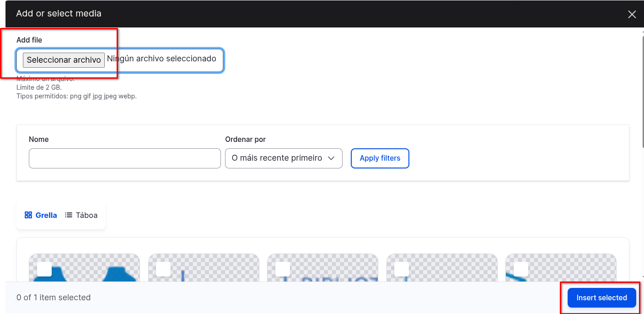Check the fifth media item's checkbox
Screen dimensions: 644x314
(x=521, y=269)
